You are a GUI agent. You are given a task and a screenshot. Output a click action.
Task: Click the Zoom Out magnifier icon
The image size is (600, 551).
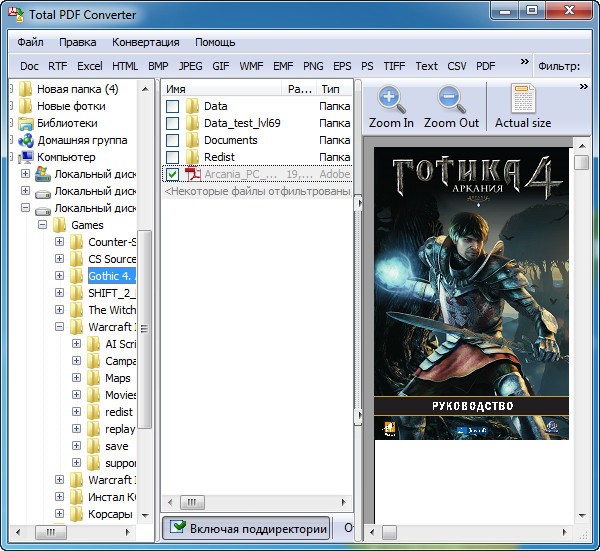point(451,100)
